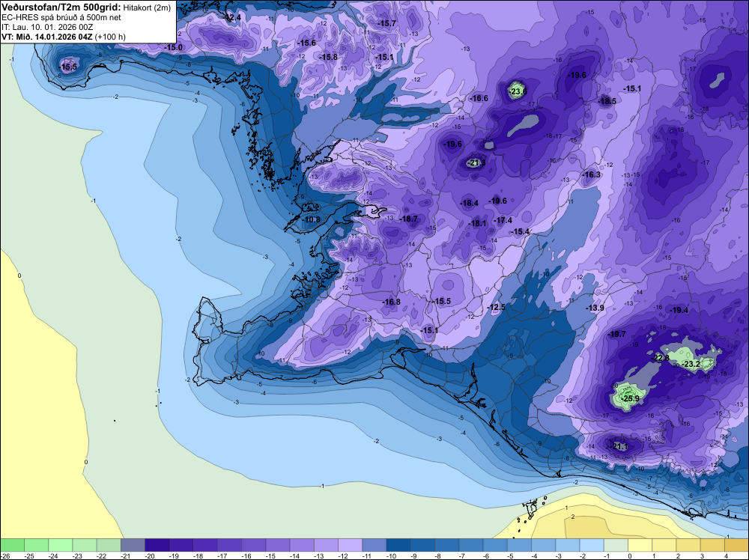Click the -23.2 temperature label
The width and height of the screenshot is (749, 560).
pos(691,364)
